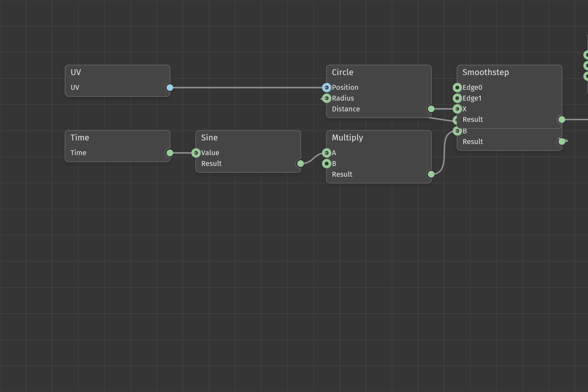Click the 'Value' label in Sine node
Viewport: 588px width, 392px height.
pos(210,153)
